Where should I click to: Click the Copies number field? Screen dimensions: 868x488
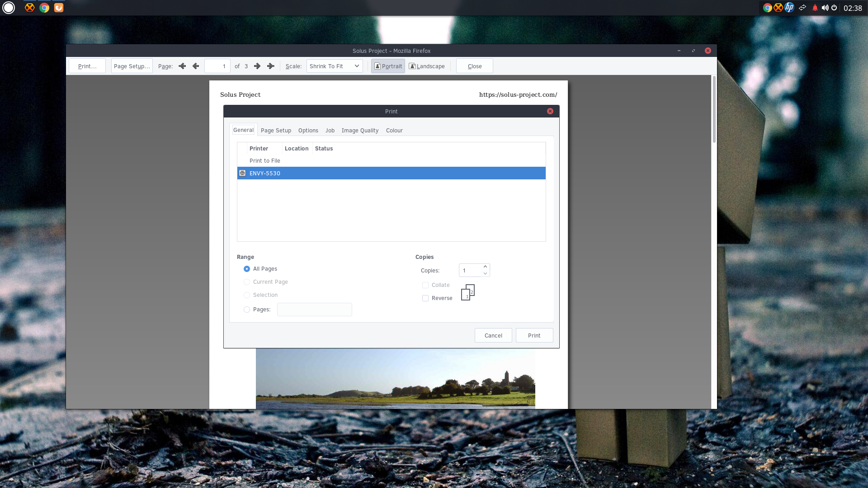coord(470,270)
